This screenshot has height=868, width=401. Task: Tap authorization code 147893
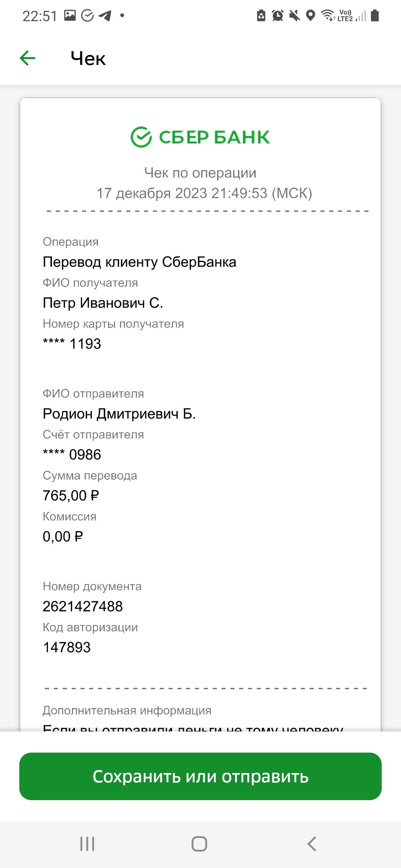[67, 647]
